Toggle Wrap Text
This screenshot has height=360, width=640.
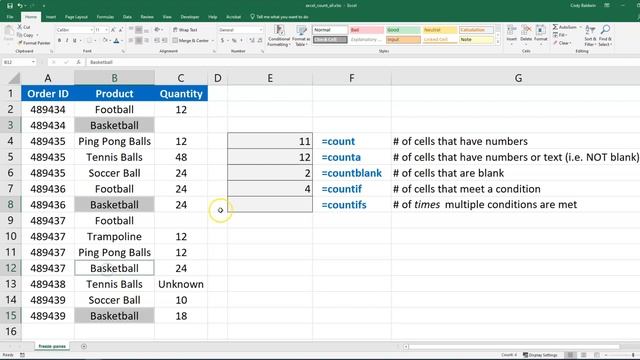click(185, 30)
